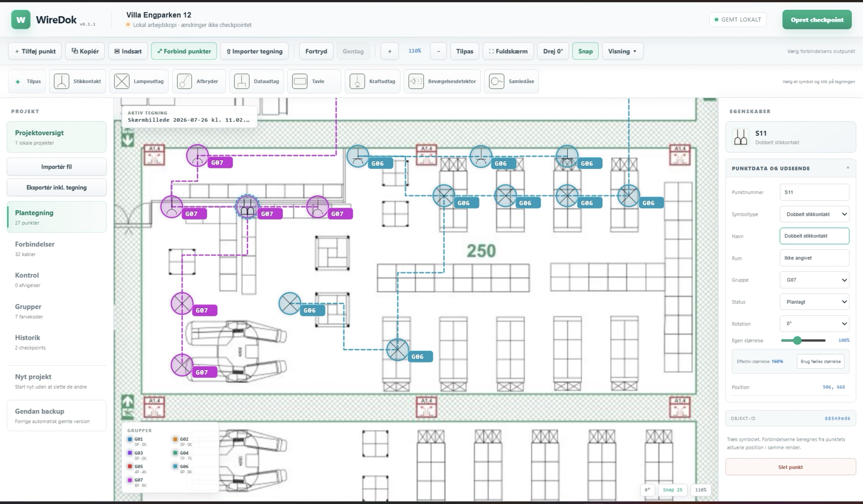Click the Punktnummer input field
Image resolution: width=863 pixels, height=504 pixels.
(x=814, y=192)
